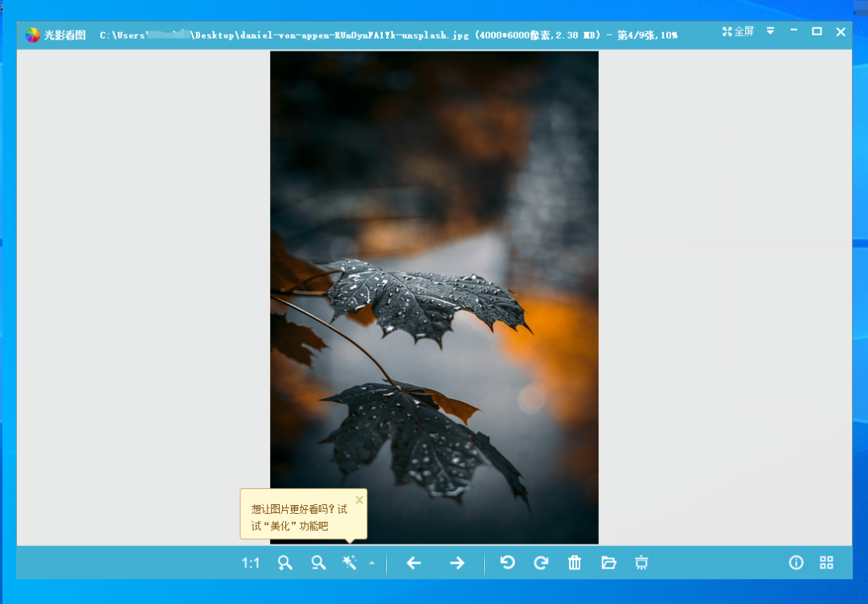
Task: Click the 光影看图 app logo
Action: pyautogui.click(x=33, y=35)
